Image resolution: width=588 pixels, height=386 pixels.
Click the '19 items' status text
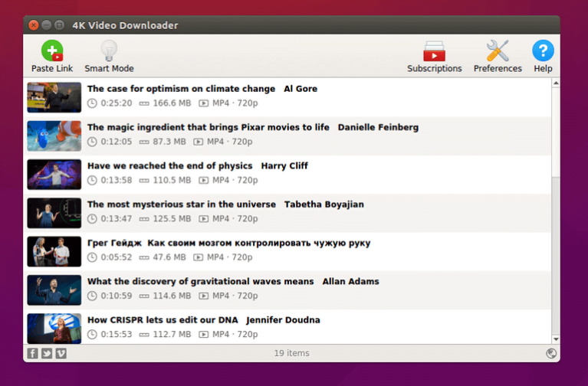tap(292, 353)
